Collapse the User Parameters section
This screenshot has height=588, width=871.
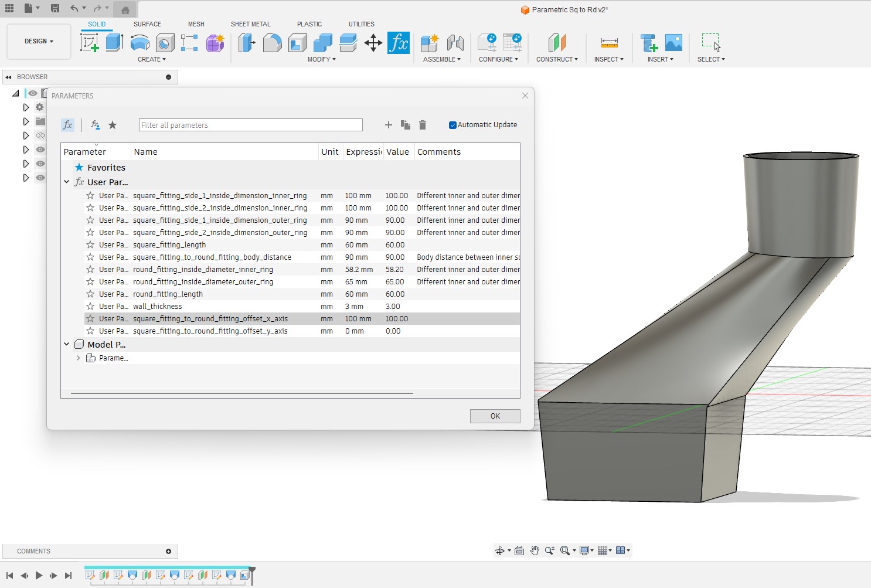click(x=66, y=182)
